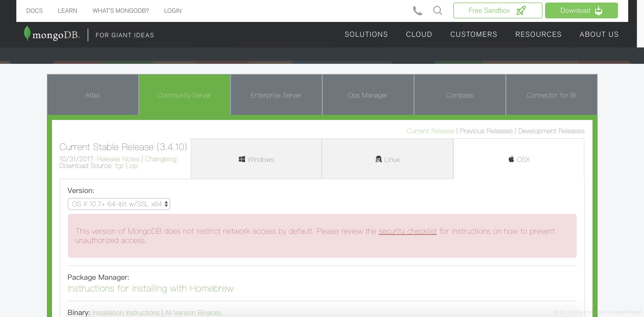The width and height of the screenshot is (644, 317).
Task: Open the Previous Releases link
Action: tap(486, 131)
